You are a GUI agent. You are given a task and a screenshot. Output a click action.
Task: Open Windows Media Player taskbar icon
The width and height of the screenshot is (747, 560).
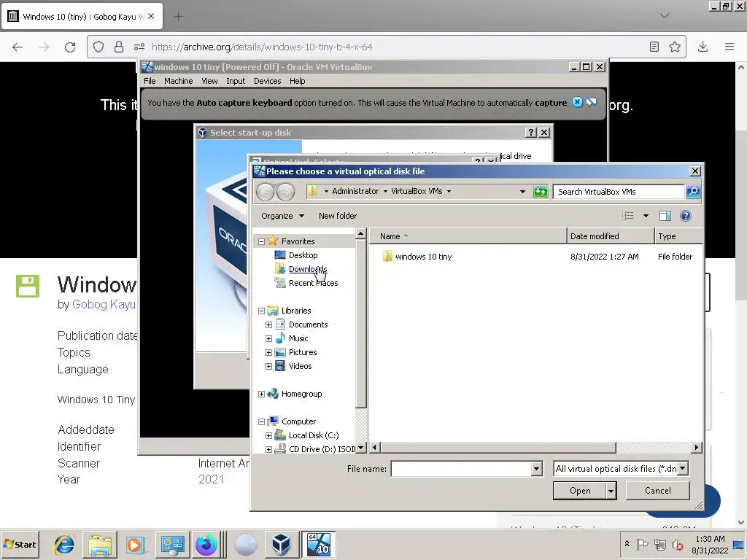coord(135,544)
